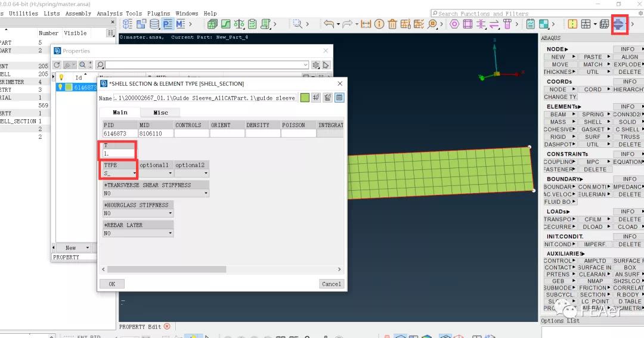This screenshot has width=644, height=338.
Task: Toggle lightbulb visibility of property 6146873
Action: click(60, 86)
